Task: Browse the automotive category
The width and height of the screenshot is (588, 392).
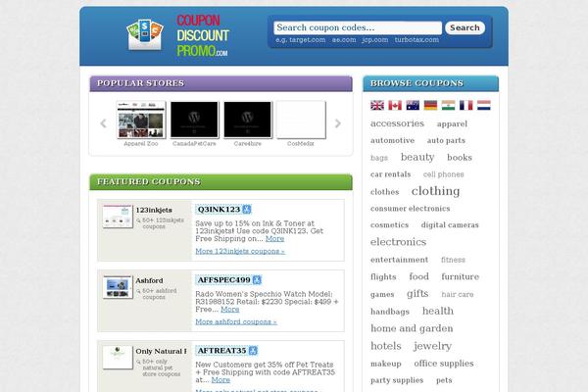Action: tap(392, 140)
